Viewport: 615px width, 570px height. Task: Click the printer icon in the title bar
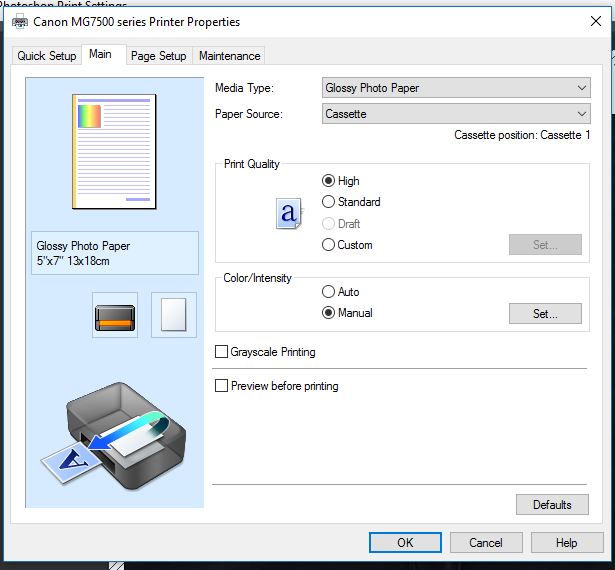[20, 21]
